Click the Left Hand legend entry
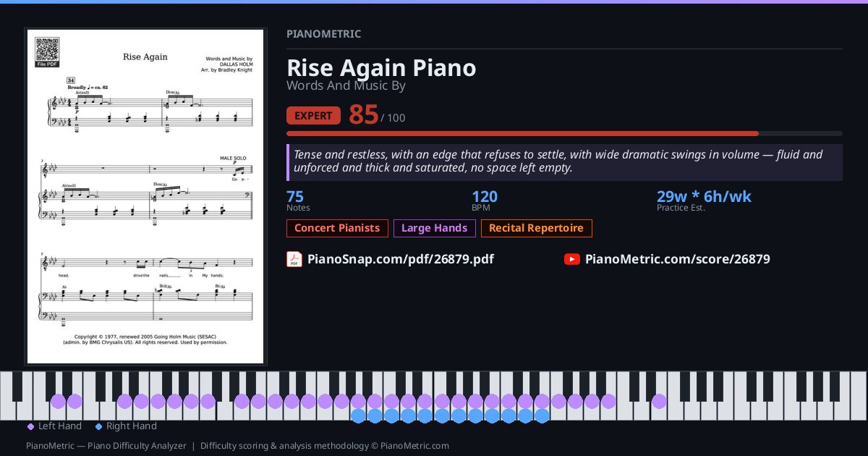 [x=54, y=426]
